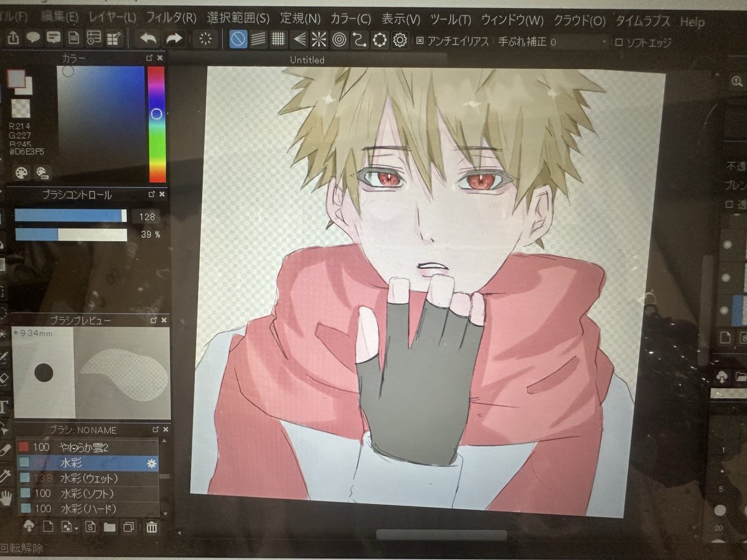Click the first palette icon under color panel

point(21,172)
